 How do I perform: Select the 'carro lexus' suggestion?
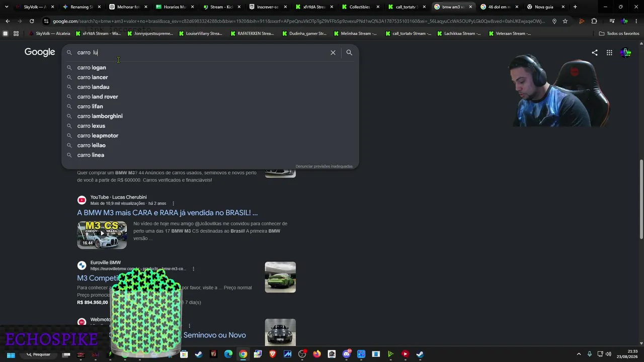click(210, 126)
